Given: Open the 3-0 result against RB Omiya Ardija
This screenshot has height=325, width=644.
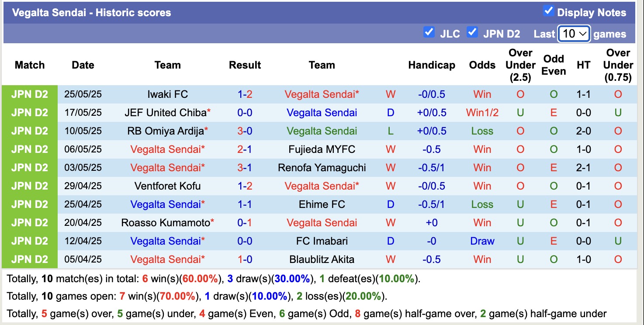Looking at the screenshot, I should coord(245,131).
